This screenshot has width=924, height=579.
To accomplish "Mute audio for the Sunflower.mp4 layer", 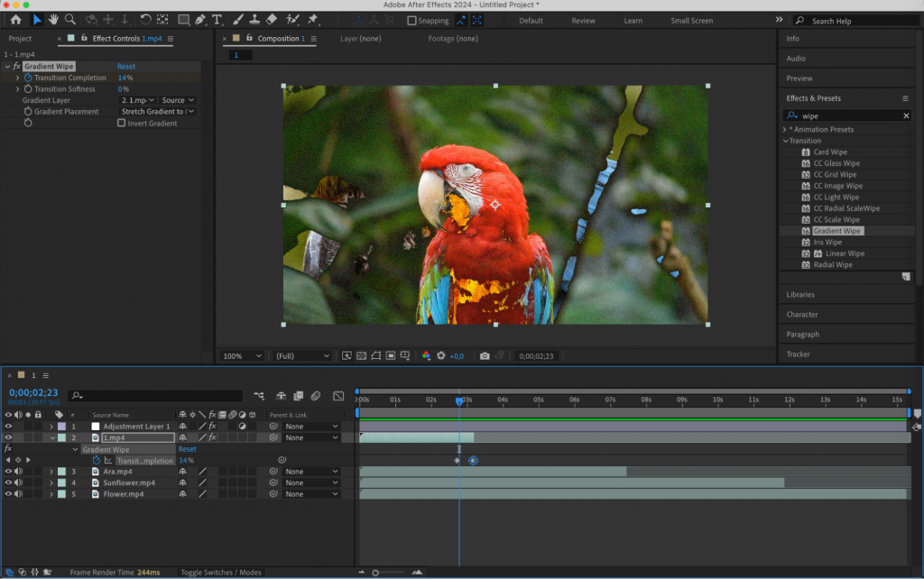I will click(x=16, y=482).
